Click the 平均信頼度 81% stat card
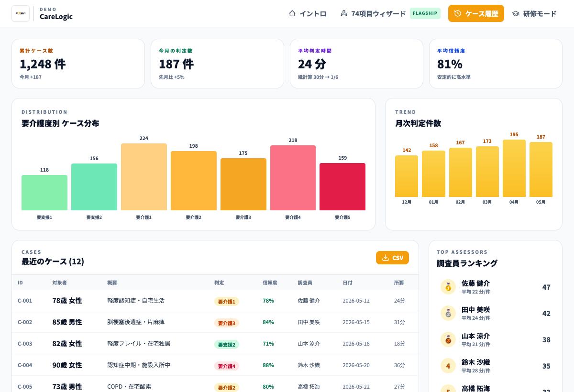 click(496, 64)
